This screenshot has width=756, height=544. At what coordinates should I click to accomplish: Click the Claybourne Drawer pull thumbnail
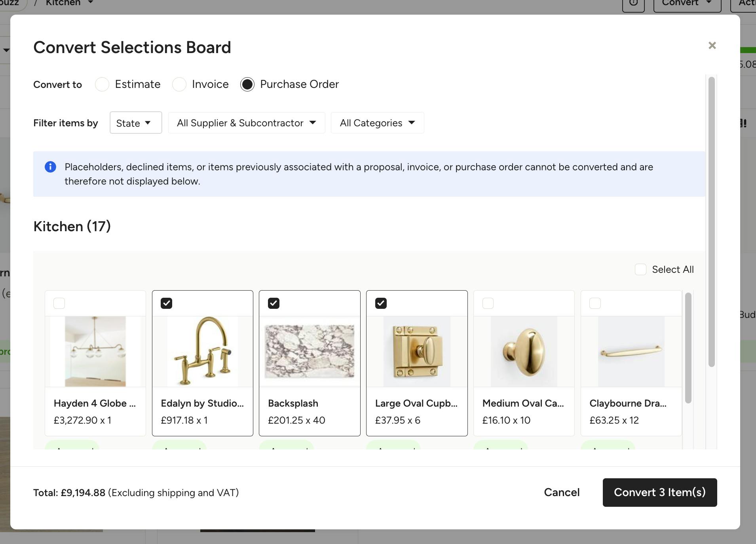point(631,352)
